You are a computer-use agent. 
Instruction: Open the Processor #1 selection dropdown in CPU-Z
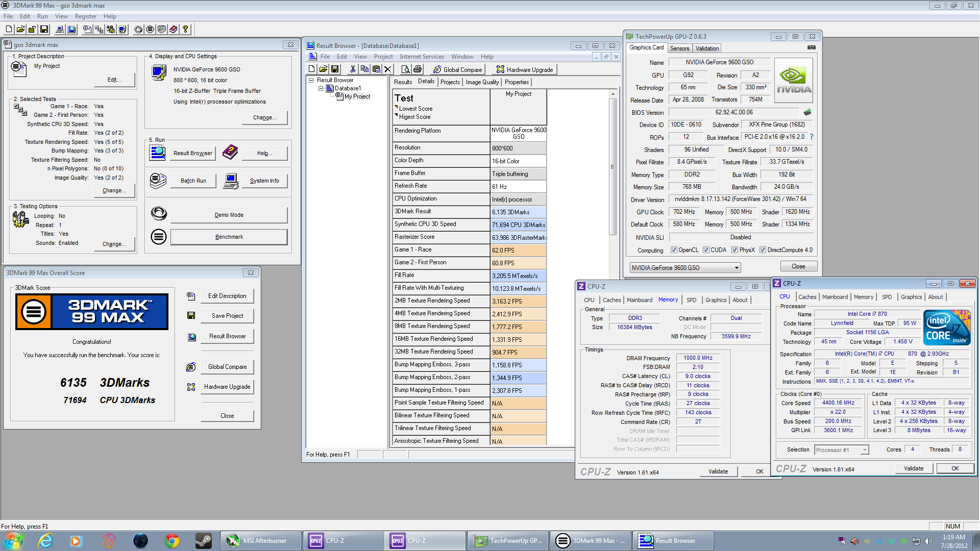click(841, 450)
